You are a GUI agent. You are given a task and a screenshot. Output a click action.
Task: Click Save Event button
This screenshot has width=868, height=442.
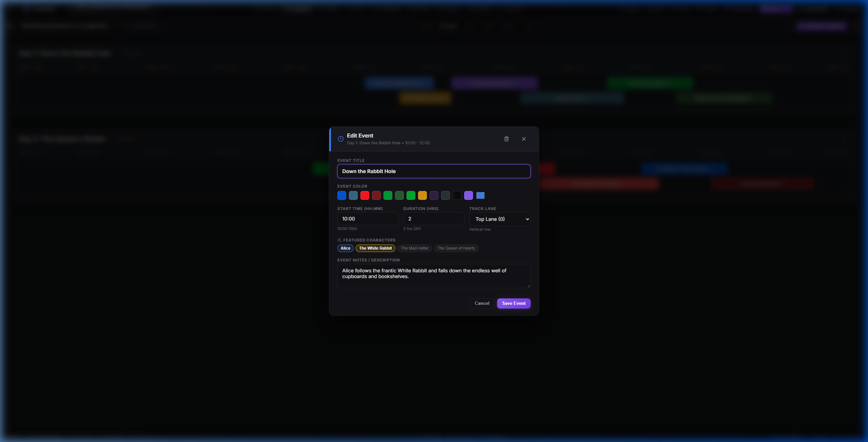(x=513, y=303)
